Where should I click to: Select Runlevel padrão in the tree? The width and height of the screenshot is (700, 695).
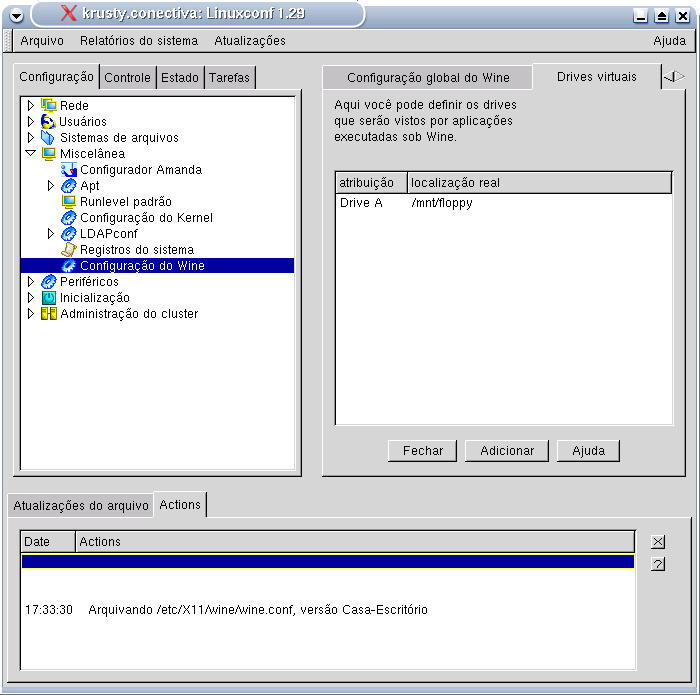(126, 202)
